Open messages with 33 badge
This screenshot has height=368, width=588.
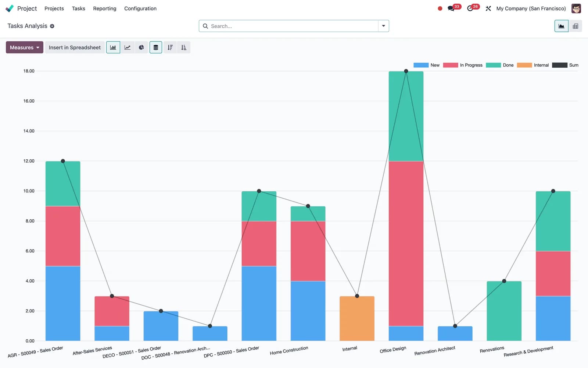pos(454,8)
